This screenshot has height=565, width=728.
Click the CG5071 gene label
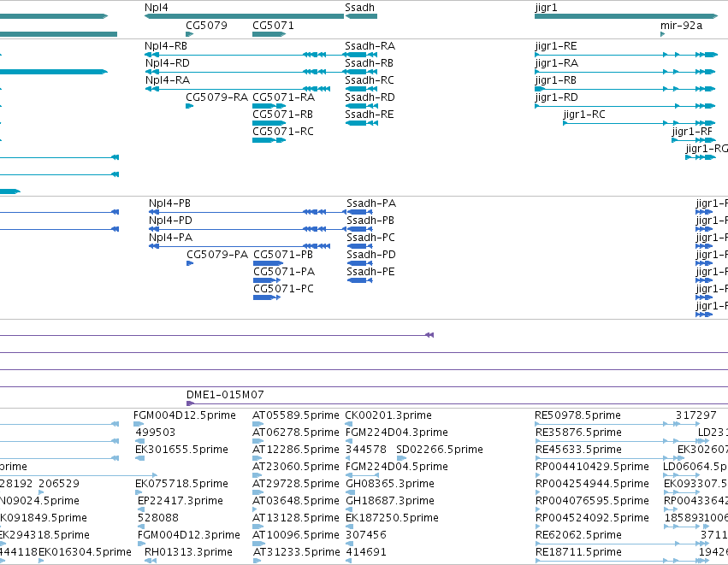(x=273, y=25)
